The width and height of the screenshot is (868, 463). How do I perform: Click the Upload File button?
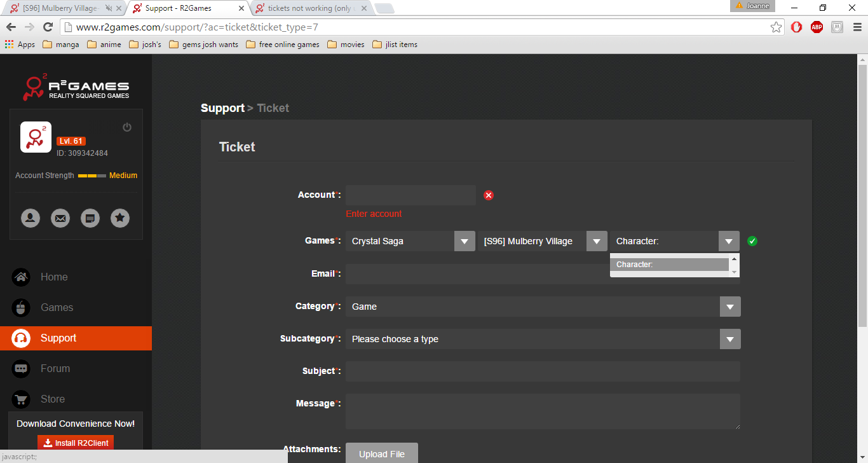pyautogui.click(x=381, y=453)
